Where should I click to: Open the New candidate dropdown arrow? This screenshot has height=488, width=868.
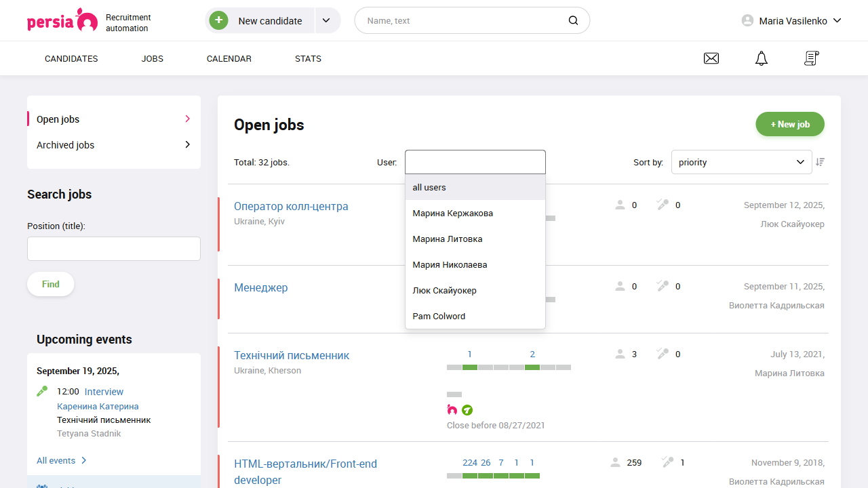click(x=327, y=20)
